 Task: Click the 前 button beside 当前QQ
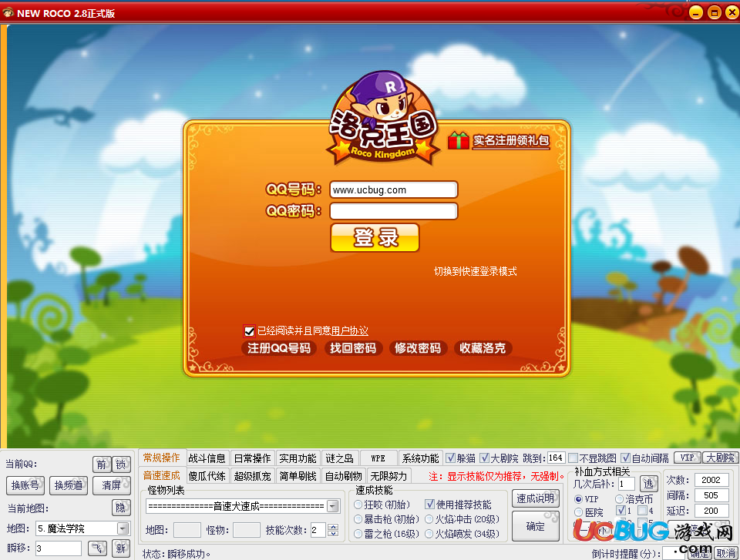tap(102, 464)
